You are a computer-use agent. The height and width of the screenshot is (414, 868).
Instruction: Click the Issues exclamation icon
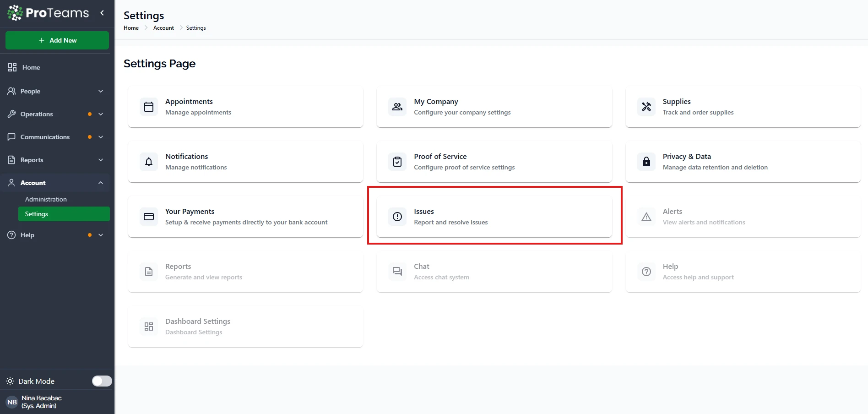tap(397, 217)
